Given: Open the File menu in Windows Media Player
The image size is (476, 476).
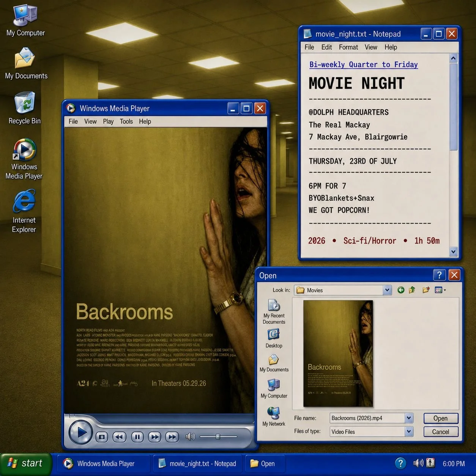Looking at the screenshot, I should tap(73, 121).
